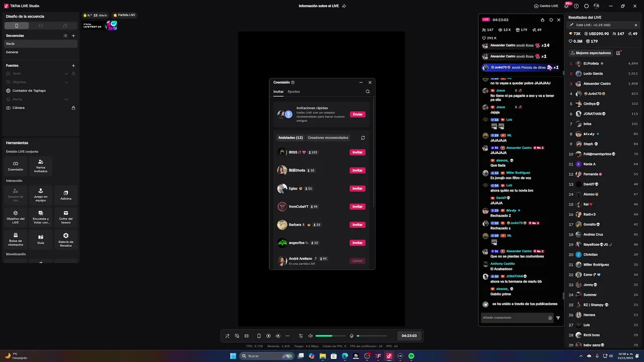The image size is (644, 362).
Task: Add a new scene in Secuencias
Action: pos(73,36)
